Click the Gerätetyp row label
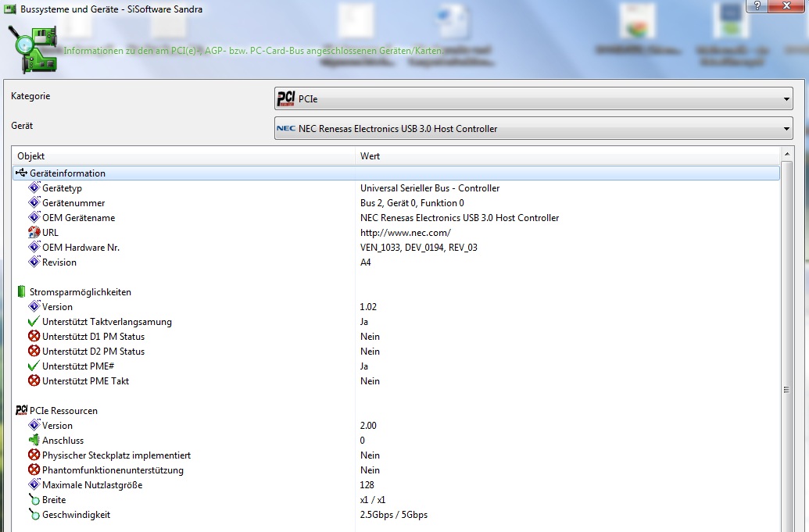Image resolution: width=809 pixels, height=532 pixels. 62,188
